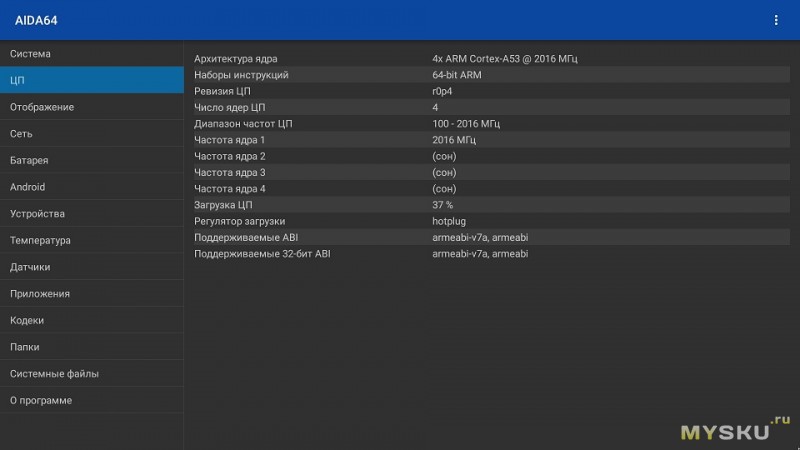Click the AIDA64 app title
This screenshot has width=800, height=450.
pos(36,20)
